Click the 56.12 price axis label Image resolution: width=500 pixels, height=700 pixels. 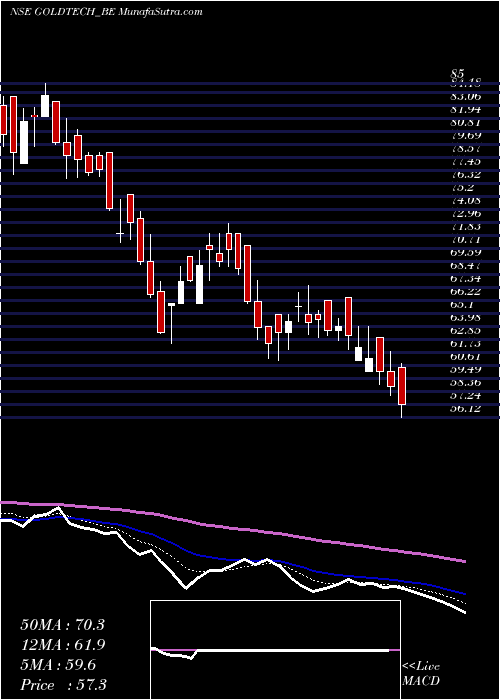click(466, 408)
